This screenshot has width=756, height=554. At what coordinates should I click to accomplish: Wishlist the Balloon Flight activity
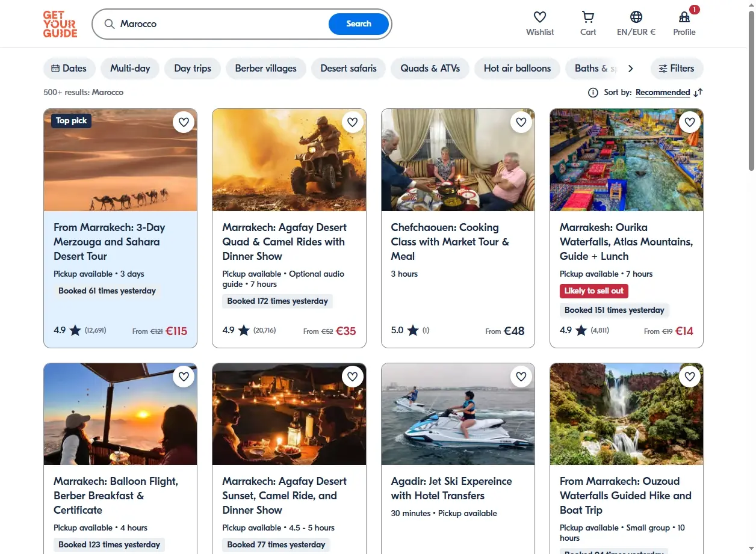[184, 377]
